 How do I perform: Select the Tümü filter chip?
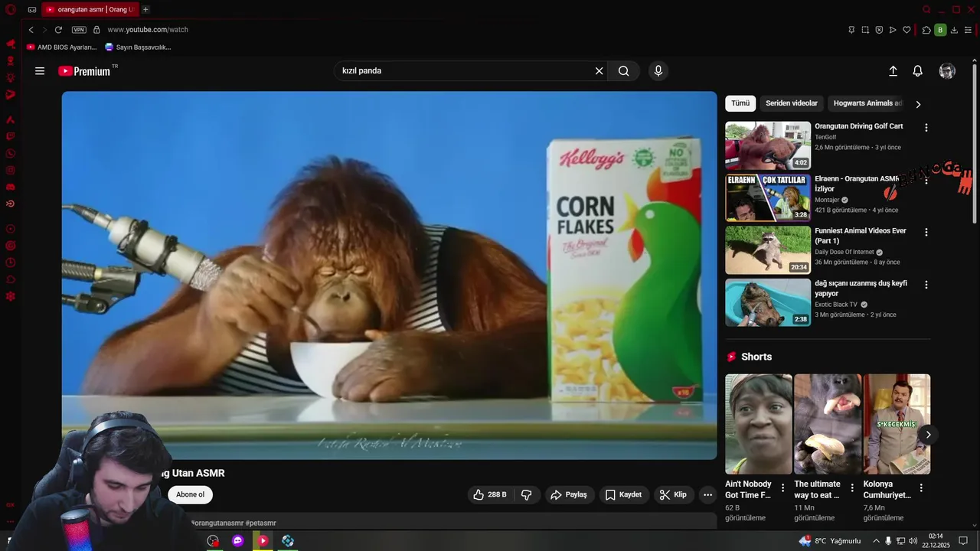point(740,103)
